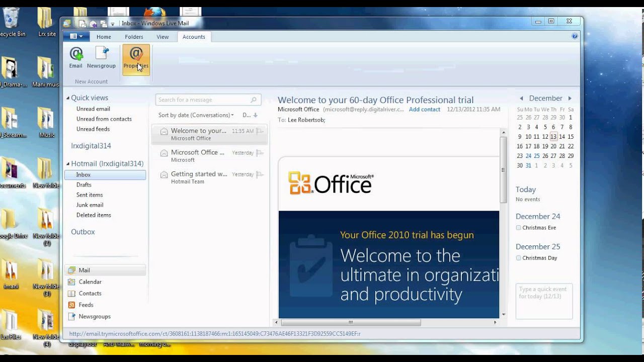Switch to the Home ribbon tab
This screenshot has width=644, height=362.
coord(104,37)
